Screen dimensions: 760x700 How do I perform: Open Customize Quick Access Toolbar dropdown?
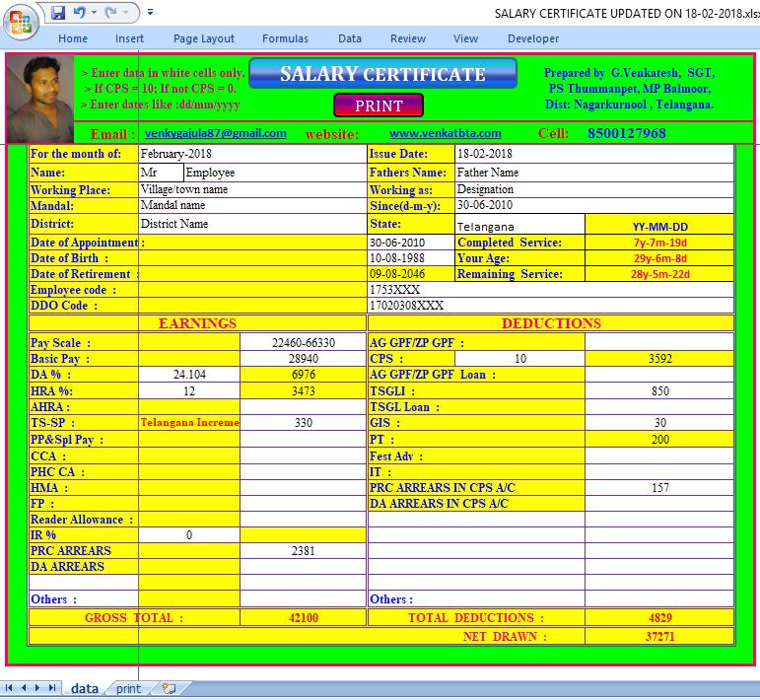tap(150, 12)
